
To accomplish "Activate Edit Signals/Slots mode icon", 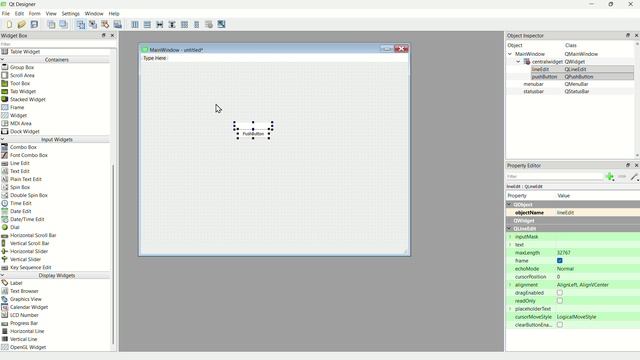I will (93, 24).
